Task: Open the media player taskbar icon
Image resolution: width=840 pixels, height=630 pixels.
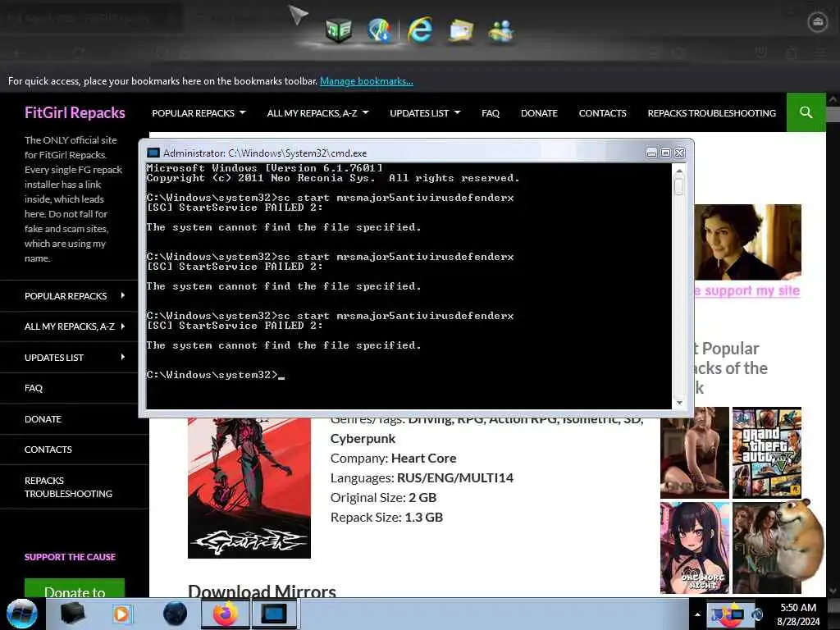Action: (121, 614)
